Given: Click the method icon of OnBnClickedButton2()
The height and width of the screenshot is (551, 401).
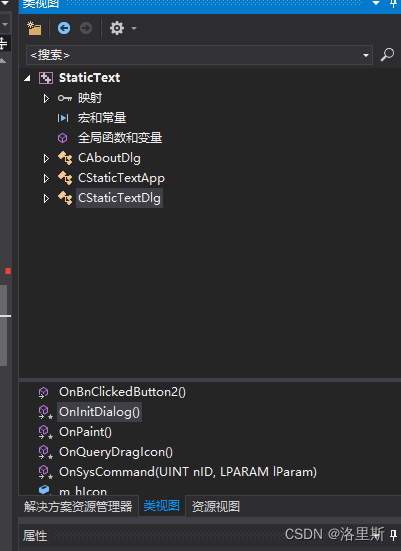Looking at the screenshot, I should [x=43, y=393].
